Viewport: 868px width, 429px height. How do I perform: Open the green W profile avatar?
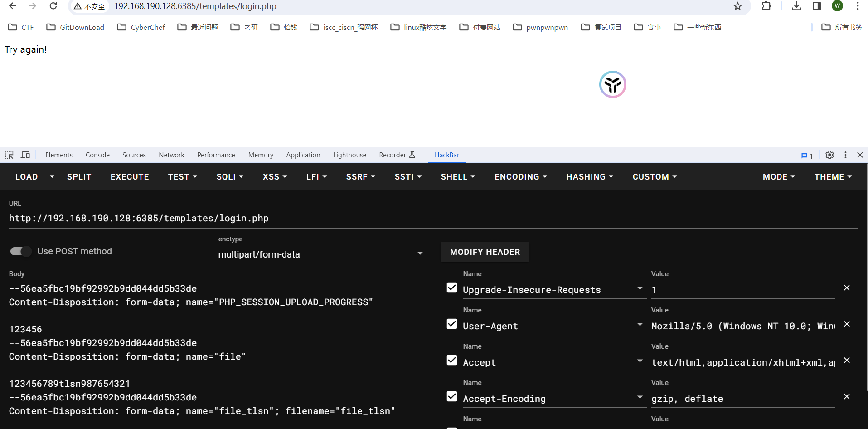837,6
